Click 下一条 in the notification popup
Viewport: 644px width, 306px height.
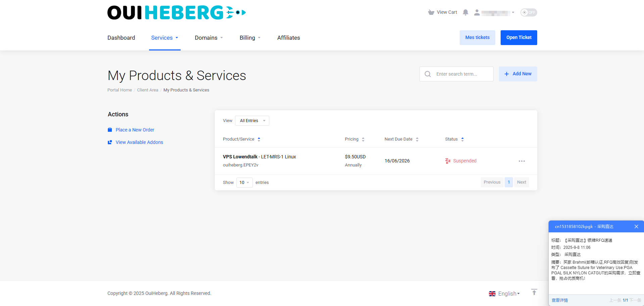[x=636, y=300]
